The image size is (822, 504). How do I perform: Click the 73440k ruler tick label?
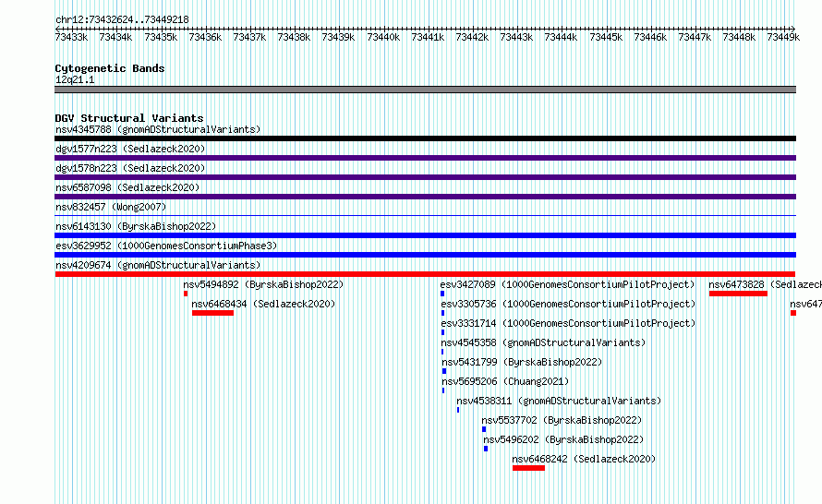pos(383,37)
